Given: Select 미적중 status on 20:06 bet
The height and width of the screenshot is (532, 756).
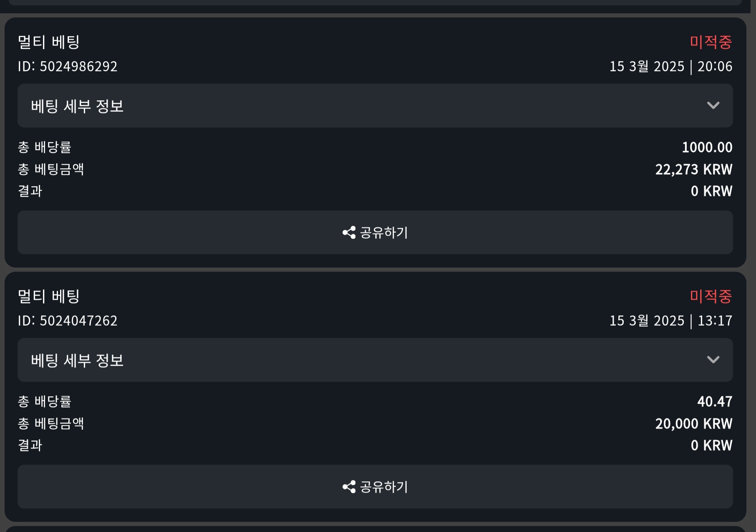Looking at the screenshot, I should [x=711, y=42].
